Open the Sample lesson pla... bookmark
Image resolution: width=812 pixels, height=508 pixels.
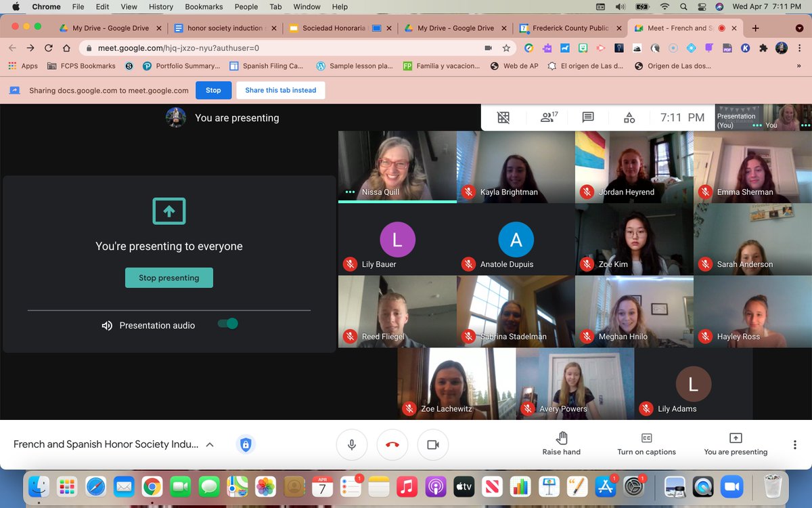click(x=354, y=66)
